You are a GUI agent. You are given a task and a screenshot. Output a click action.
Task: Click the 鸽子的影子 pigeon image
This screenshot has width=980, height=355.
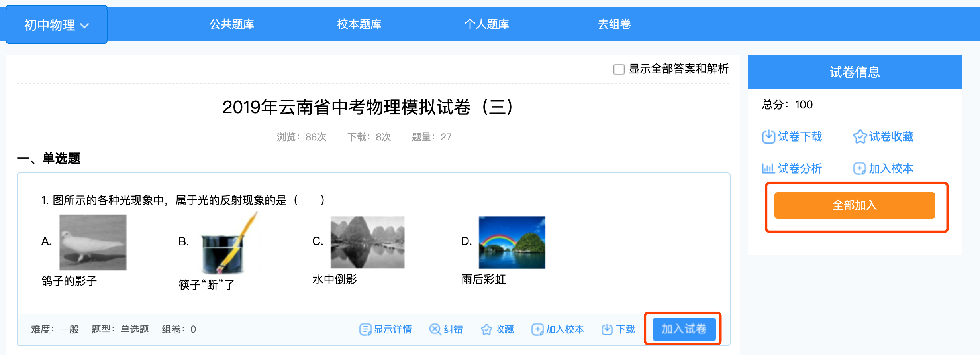(x=93, y=242)
